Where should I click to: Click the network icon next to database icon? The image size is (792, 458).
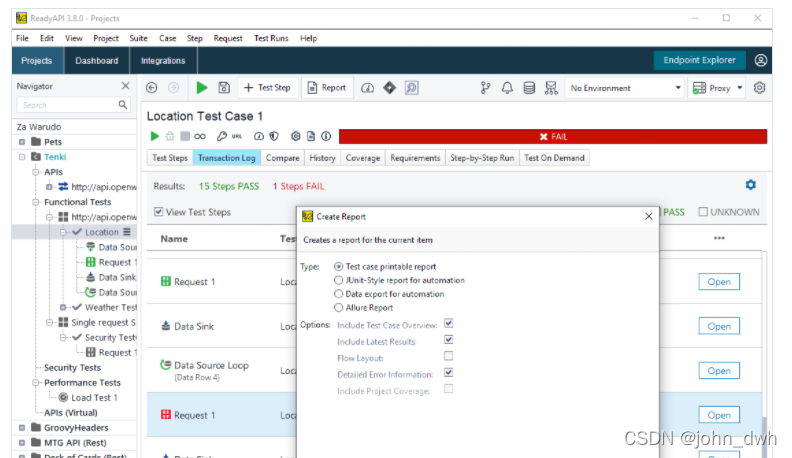coord(551,88)
